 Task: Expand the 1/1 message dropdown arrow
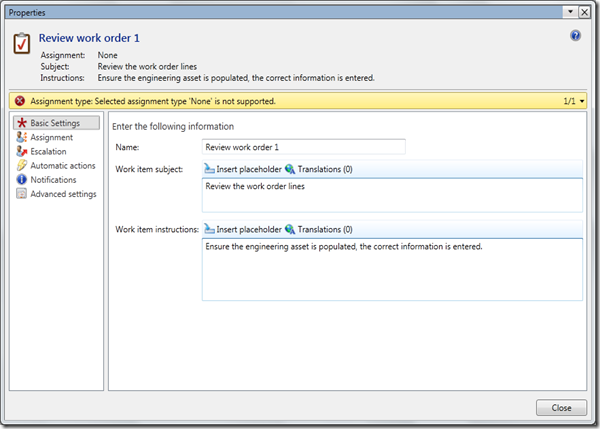point(582,101)
